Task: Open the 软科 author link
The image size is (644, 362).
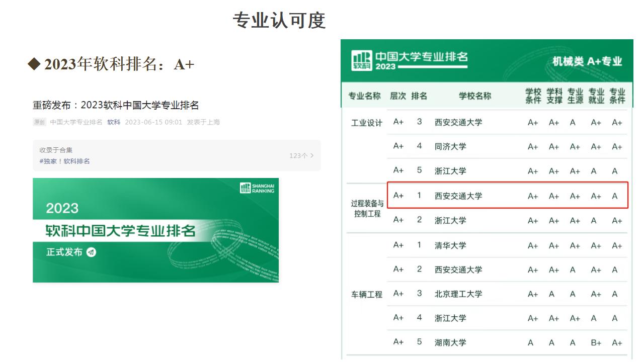Action: [x=114, y=122]
